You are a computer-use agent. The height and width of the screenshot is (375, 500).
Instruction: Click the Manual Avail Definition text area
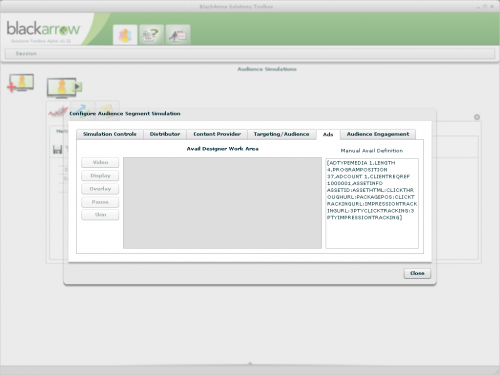(372, 203)
